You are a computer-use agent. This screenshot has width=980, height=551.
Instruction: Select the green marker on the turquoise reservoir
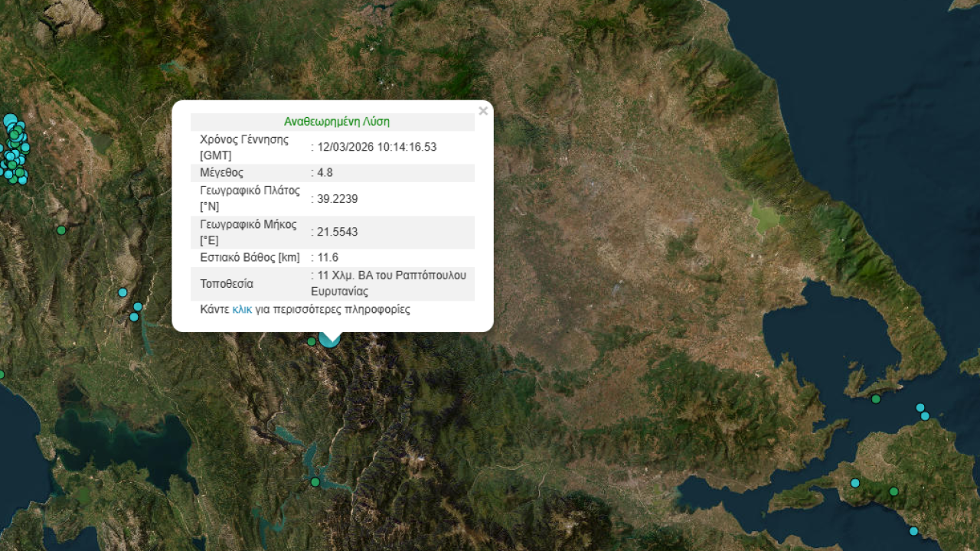pyautogui.click(x=315, y=482)
